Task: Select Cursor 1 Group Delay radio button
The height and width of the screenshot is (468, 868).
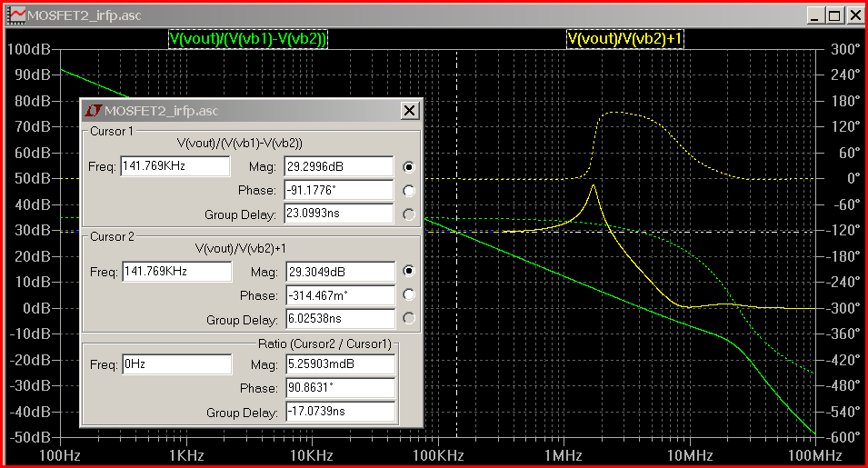Action: click(x=409, y=214)
